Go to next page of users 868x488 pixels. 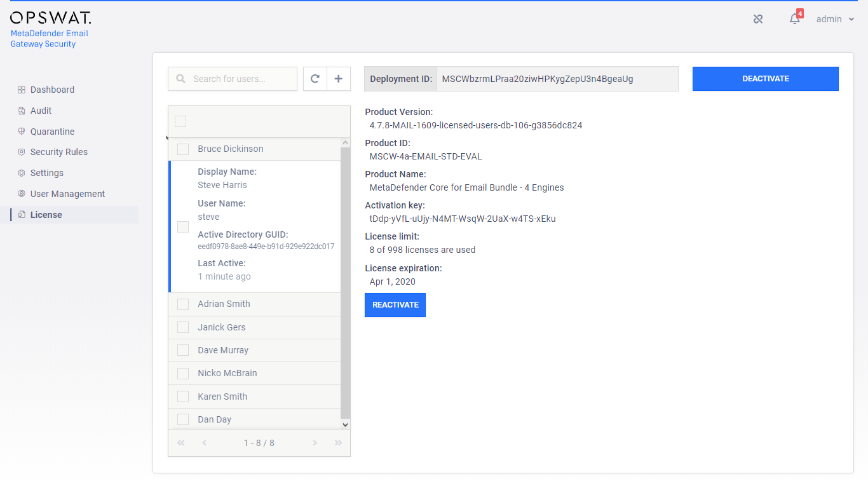tap(315, 443)
